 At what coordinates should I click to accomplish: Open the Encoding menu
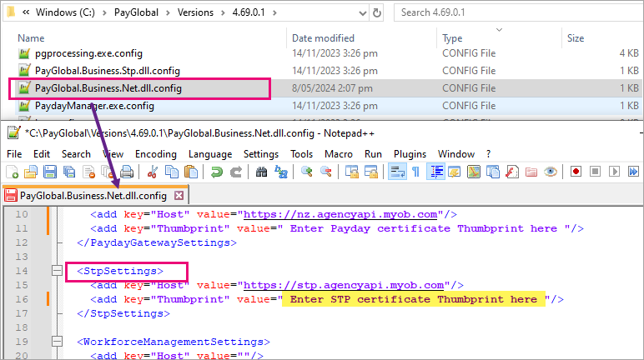coord(155,154)
